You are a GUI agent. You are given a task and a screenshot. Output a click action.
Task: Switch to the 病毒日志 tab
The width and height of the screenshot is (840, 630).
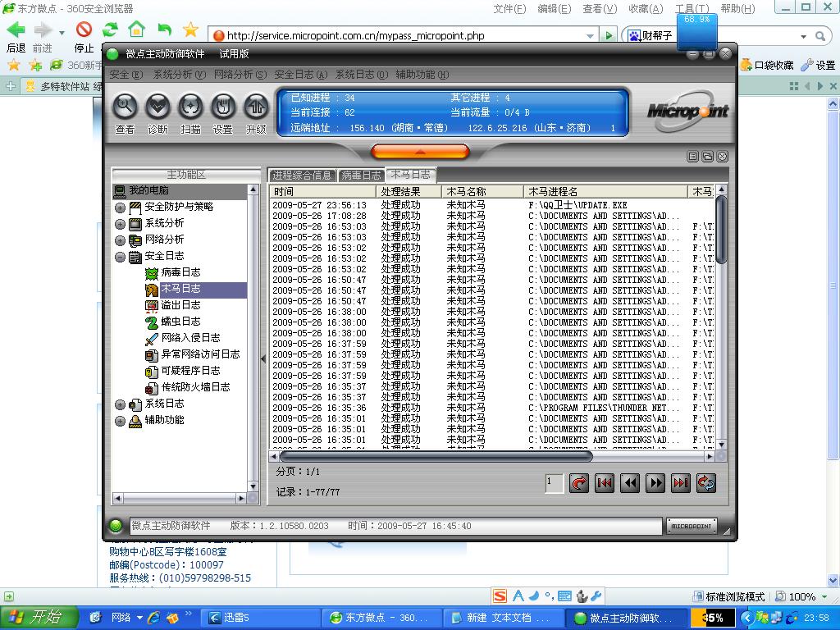pyautogui.click(x=361, y=175)
